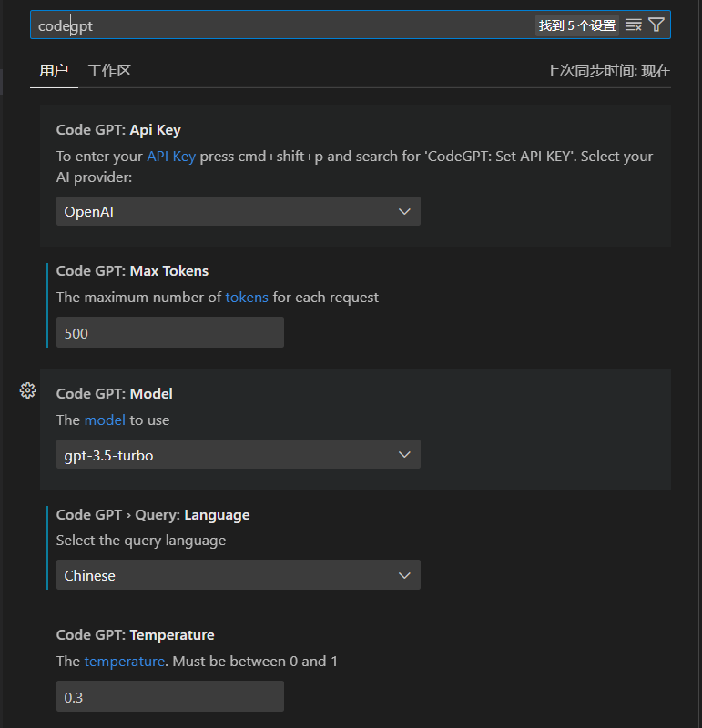This screenshot has width=702, height=728.
Task: Expand the gpt-3.5-turbo model dropdown
Action: coord(238,455)
